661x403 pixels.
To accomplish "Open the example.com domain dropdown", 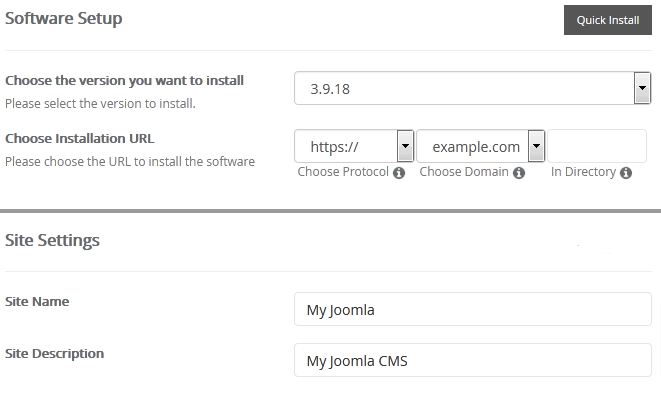I will coord(480,147).
